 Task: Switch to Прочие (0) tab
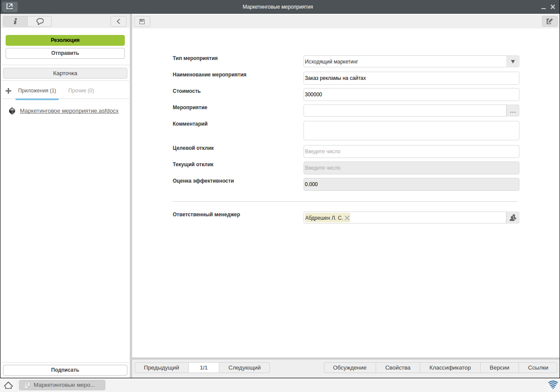[x=81, y=91]
